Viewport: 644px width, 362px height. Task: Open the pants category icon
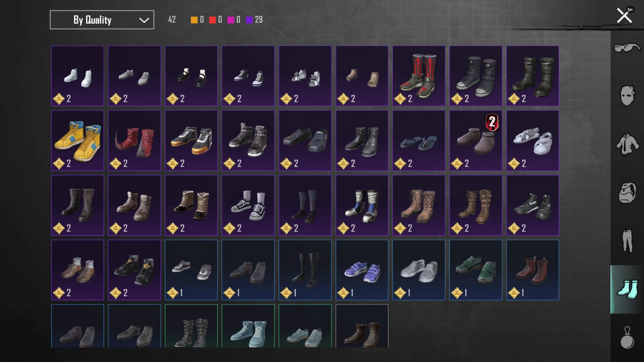pyautogui.click(x=627, y=241)
